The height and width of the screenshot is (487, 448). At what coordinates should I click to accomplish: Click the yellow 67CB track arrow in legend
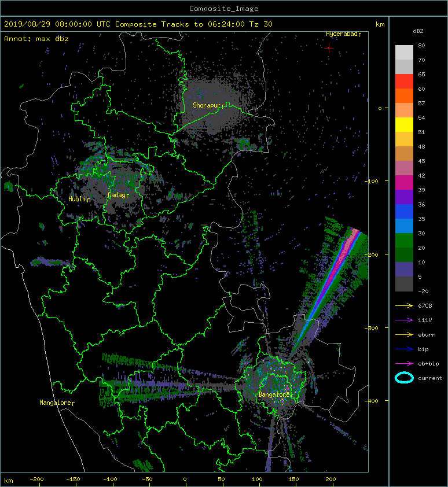404,305
